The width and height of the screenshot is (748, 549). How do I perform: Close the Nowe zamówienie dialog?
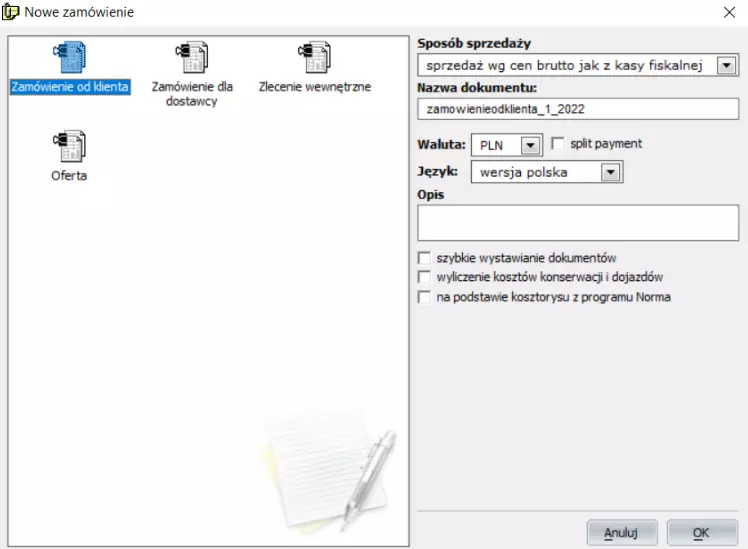point(729,12)
